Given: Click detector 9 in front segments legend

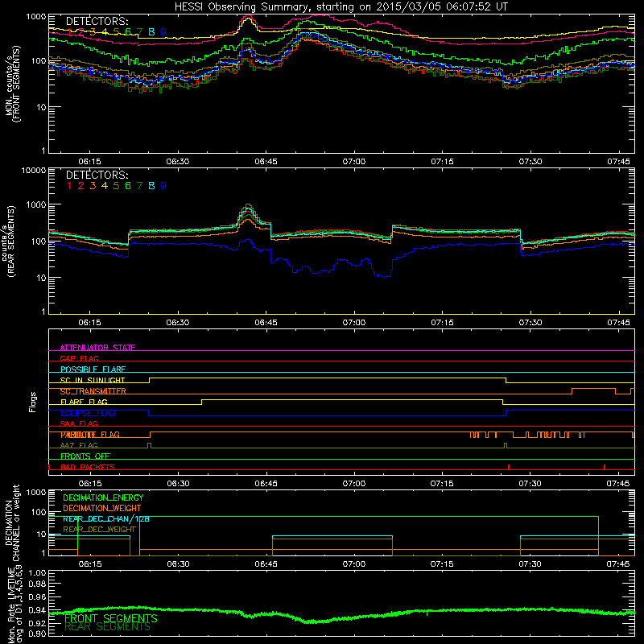Looking at the screenshot, I should (x=163, y=32).
